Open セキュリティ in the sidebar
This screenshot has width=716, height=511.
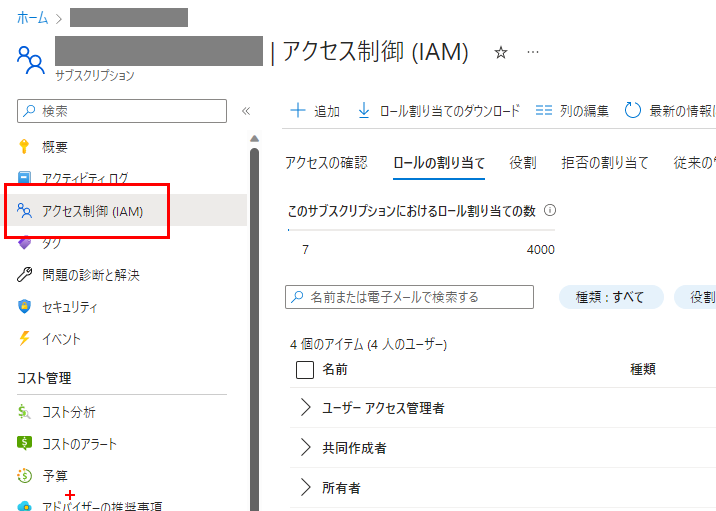69,307
